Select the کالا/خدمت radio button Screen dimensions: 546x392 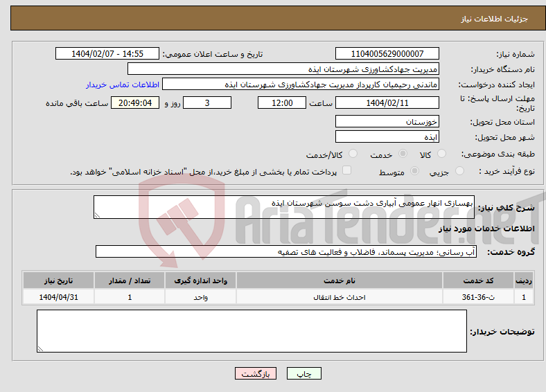pyautogui.click(x=353, y=154)
